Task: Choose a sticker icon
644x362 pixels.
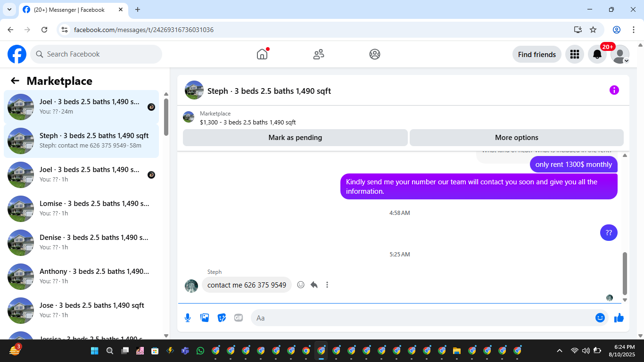Action: click(x=222, y=318)
